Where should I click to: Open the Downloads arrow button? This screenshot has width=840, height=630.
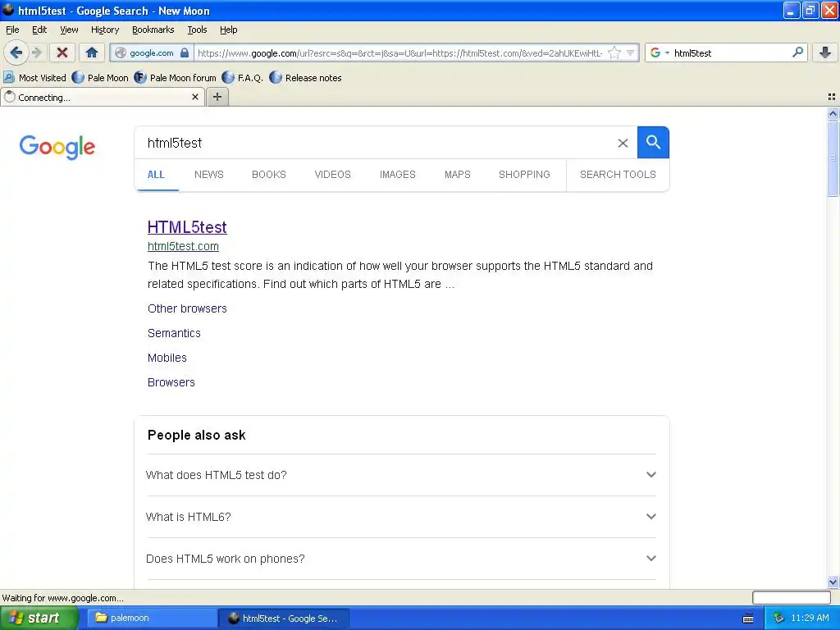[825, 52]
